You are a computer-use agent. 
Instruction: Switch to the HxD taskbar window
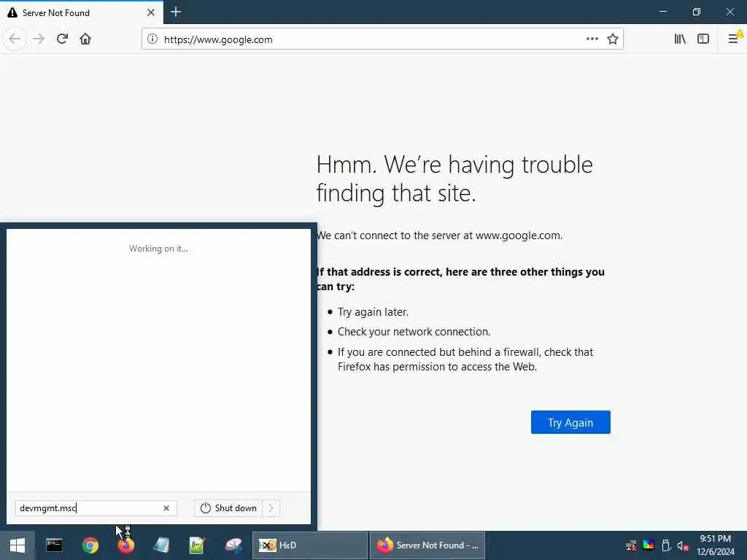(309, 545)
